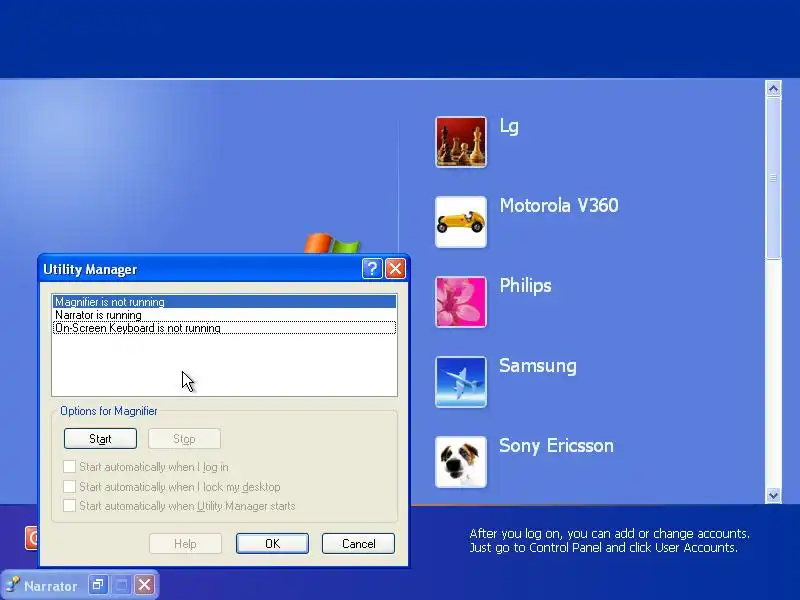Click the Samsung user name
This screenshot has width=800, height=600.
(538, 365)
